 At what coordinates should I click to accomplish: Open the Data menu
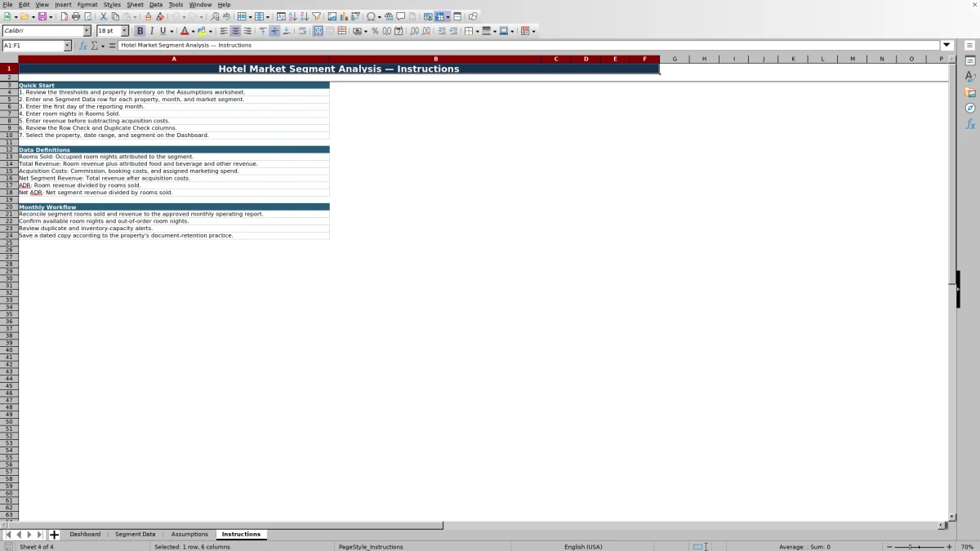(156, 5)
